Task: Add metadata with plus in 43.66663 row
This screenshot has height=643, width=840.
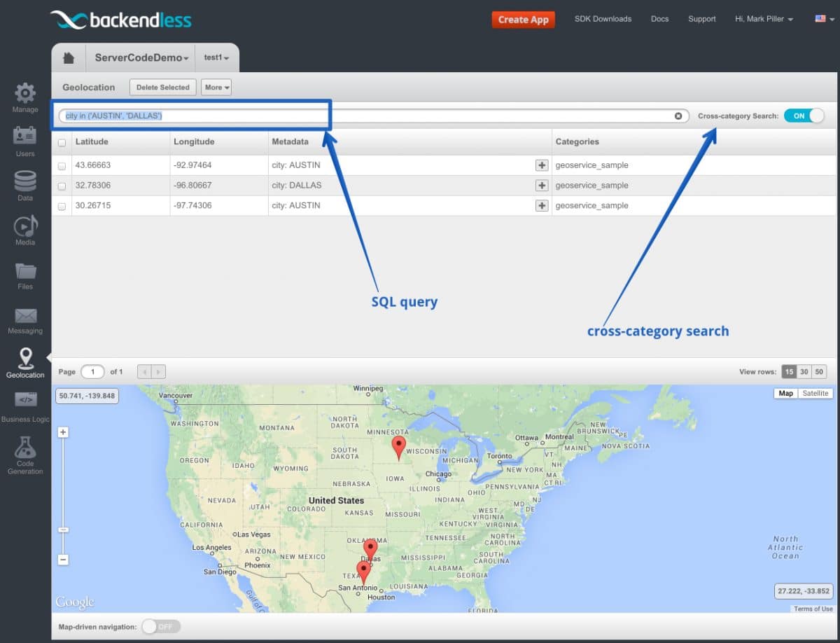Action: click(541, 165)
